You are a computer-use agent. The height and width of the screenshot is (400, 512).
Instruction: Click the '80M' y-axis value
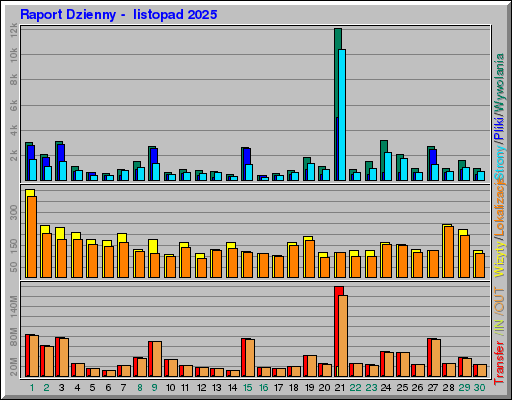click(14, 337)
